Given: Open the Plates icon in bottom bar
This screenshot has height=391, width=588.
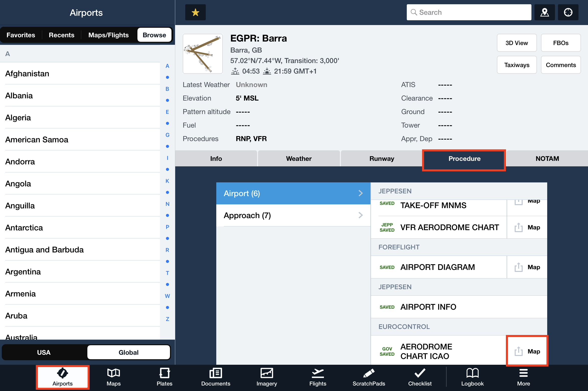Looking at the screenshot, I should (x=164, y=377).
